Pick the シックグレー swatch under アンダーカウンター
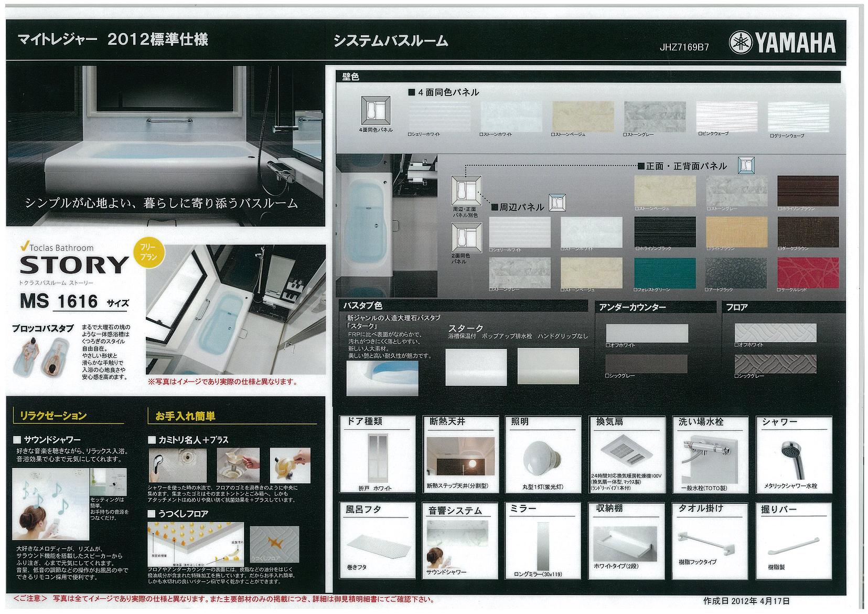Viewport: 868px width, 614px height. point(646,364)
